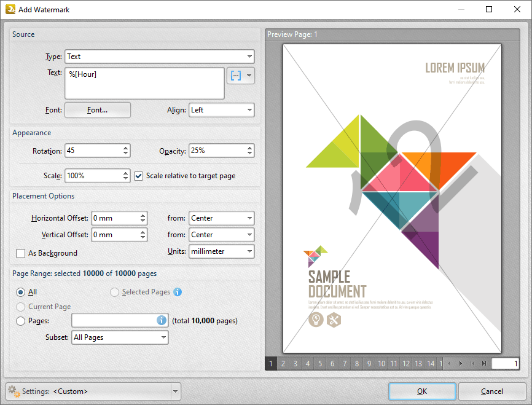Open the Units millimeter dropdown

coord(221,251)
